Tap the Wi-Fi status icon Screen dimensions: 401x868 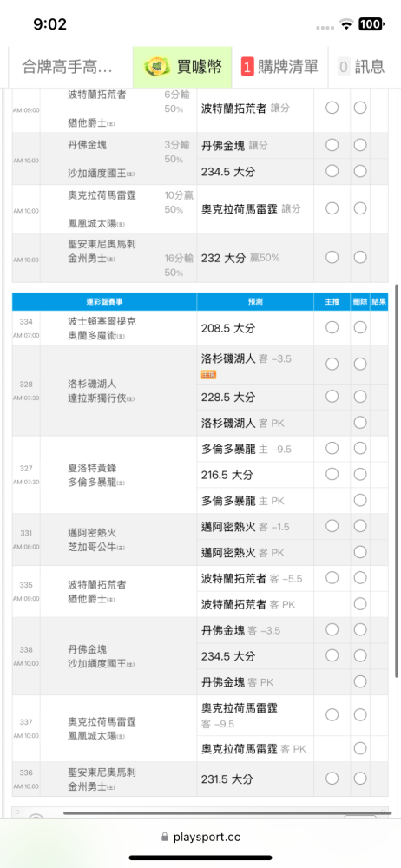coord(346,23)
